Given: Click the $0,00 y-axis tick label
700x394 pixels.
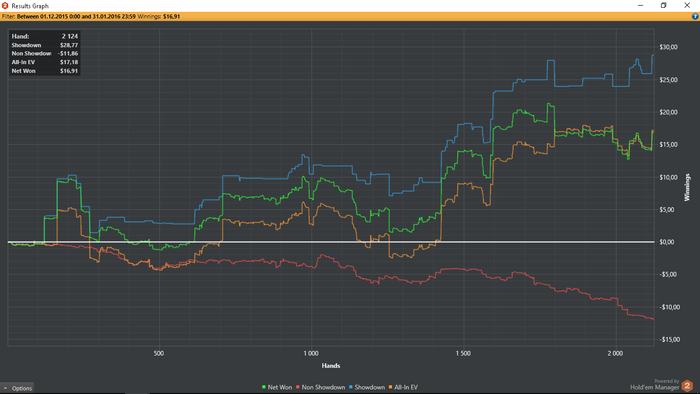Looking at the screenshot, I should click(667, 242).
